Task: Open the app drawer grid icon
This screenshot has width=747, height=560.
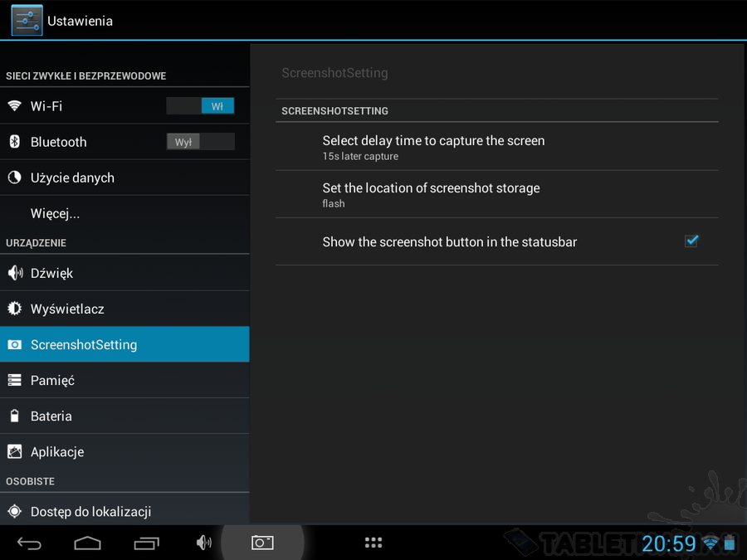Action: click(x=373, y=543)
